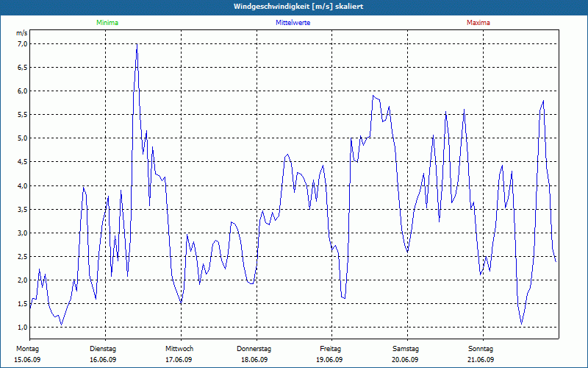The image size is (588, 368).
Task: Click the Mittwoch day label
Action: click(179, 349)
